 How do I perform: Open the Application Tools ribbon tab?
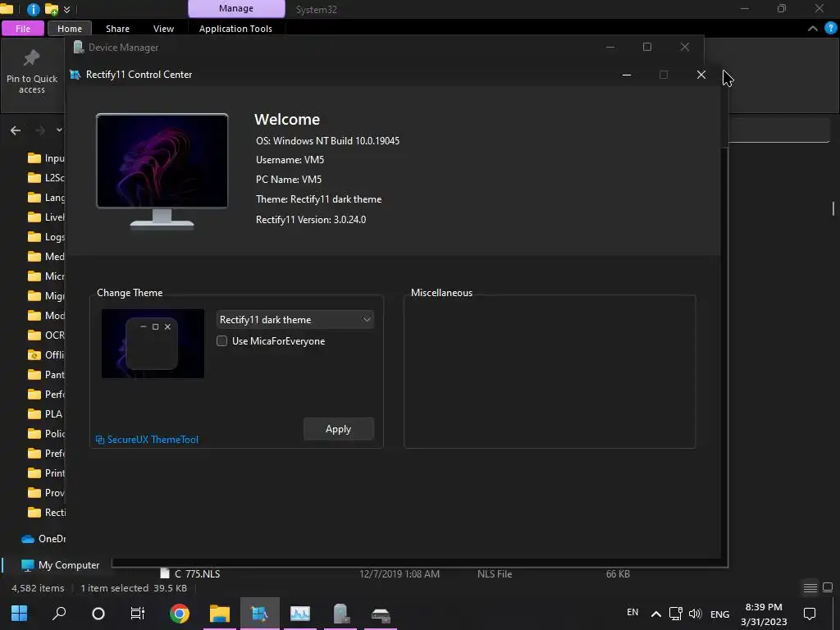point(235,29)
